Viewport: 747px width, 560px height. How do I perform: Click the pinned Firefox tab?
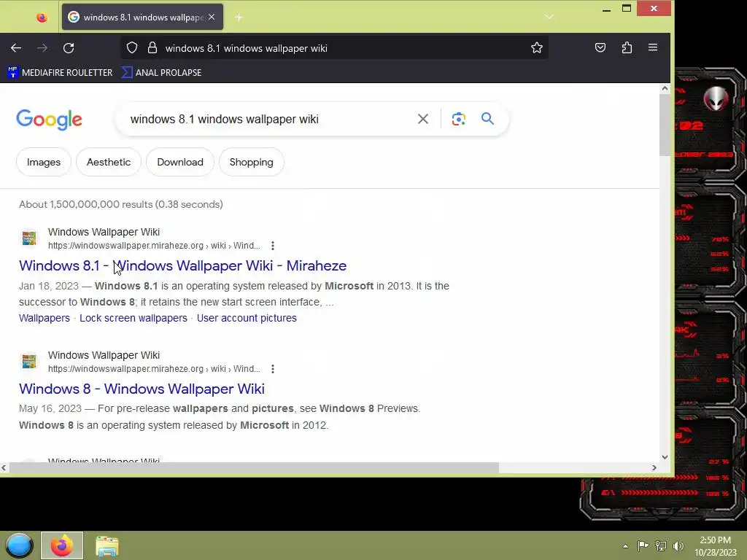[x=42, y=17]
